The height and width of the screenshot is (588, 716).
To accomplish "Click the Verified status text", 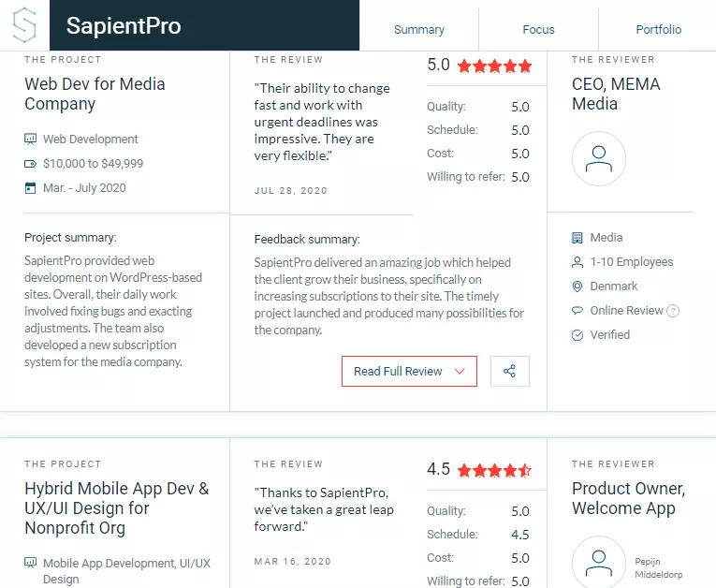I will (609, 335).
